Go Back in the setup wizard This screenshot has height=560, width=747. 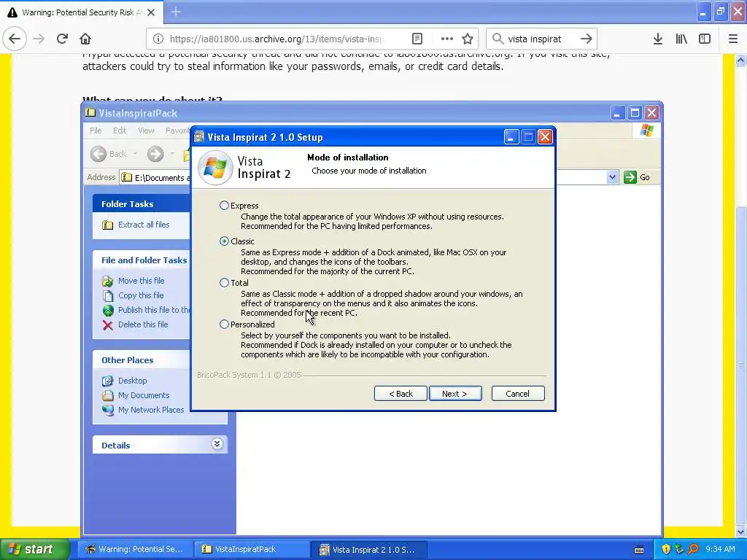(400, 393)
